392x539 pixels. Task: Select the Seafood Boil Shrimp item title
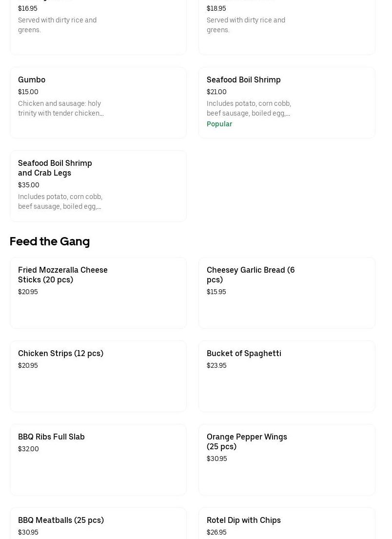(x=243, y=80)
